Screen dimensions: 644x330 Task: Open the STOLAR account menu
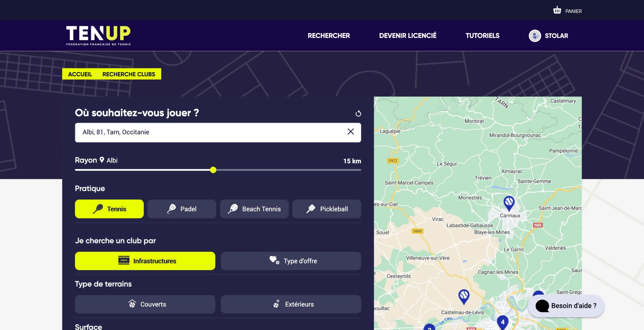pos(556,36)
